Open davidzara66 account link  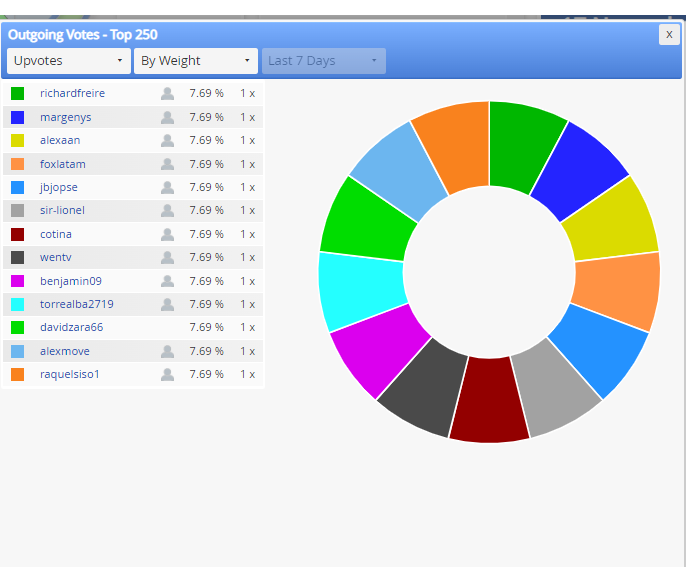(x=71, y=327)
